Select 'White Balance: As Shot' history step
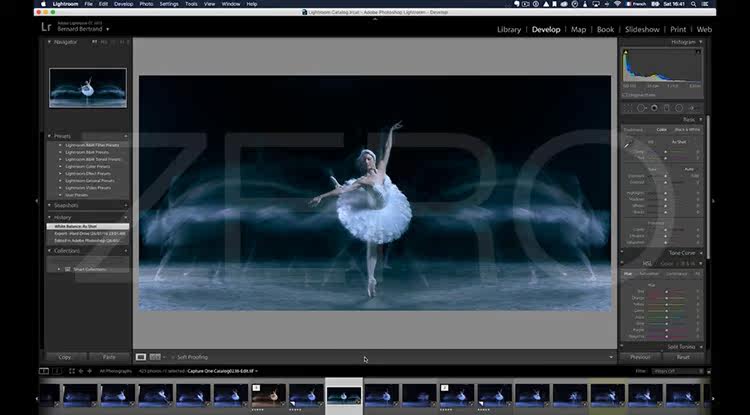This screenshot has height=415, width=750. (x=88, y=227)
